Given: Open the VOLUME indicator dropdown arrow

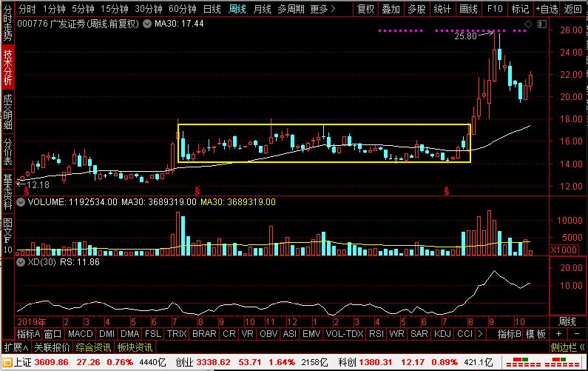Looking at the screenshot, I should (21, 202).
